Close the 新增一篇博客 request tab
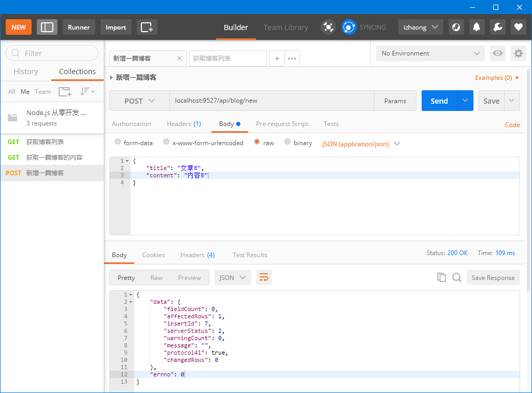 [179, 59]
